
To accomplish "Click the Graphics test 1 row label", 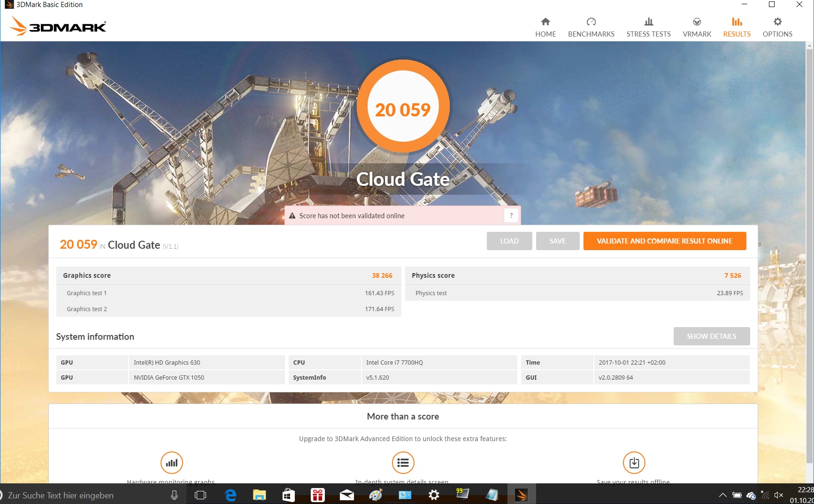I will pyautogui.click(x=87, y=293).
